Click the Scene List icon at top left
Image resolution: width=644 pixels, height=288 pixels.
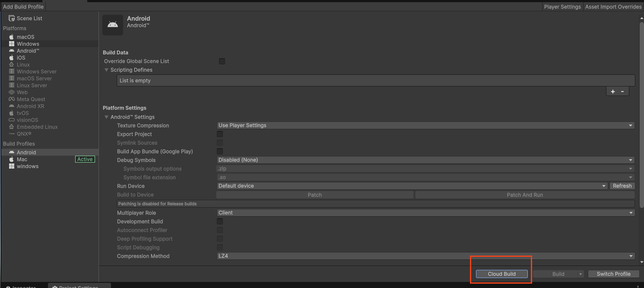click(x=11, y=18)
